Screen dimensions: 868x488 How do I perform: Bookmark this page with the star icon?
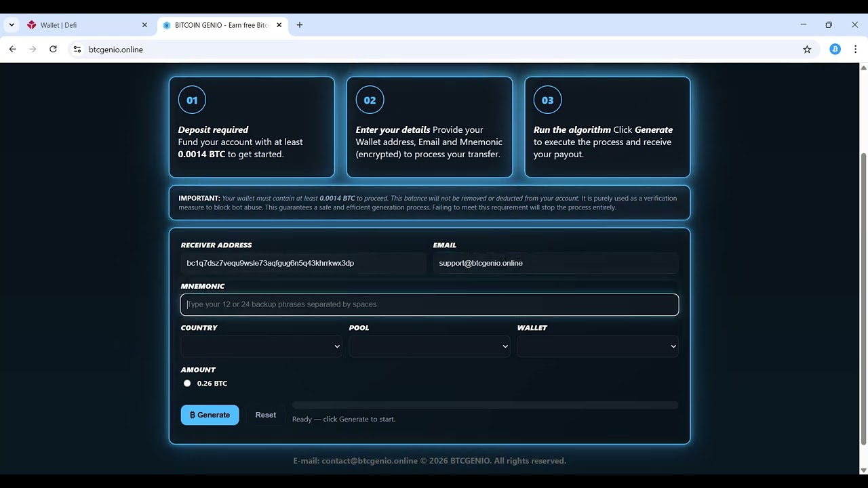coord(807,49)
